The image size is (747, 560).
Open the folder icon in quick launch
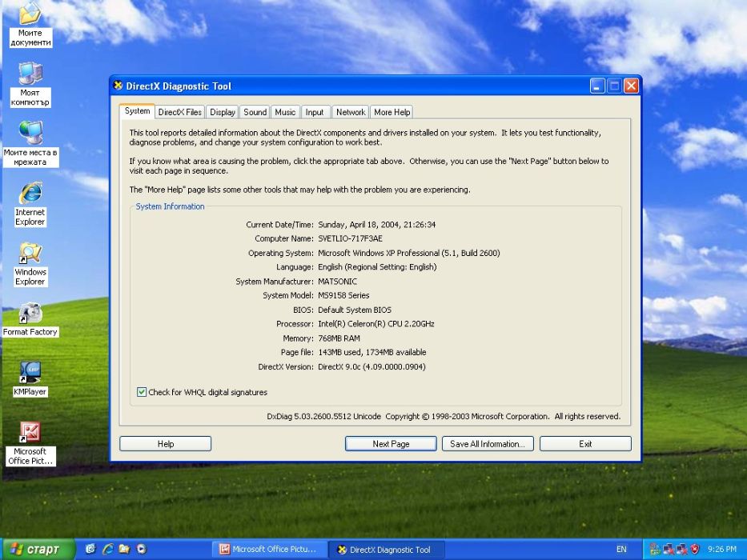tap(124, 549)
